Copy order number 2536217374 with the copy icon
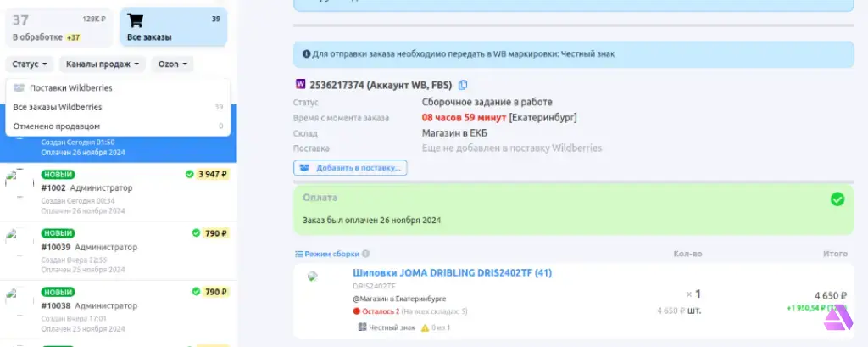This screenshot has height=347, width=868. 464,85
